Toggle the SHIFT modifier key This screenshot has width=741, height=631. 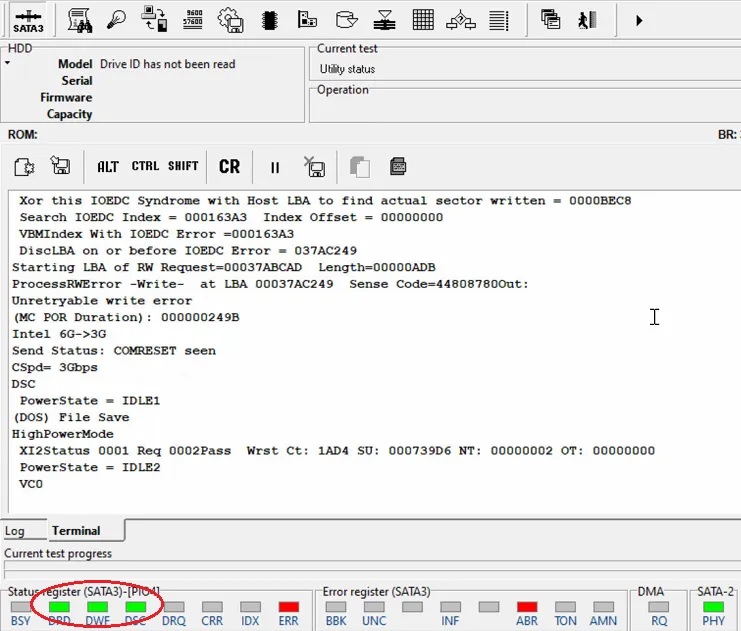183,167
